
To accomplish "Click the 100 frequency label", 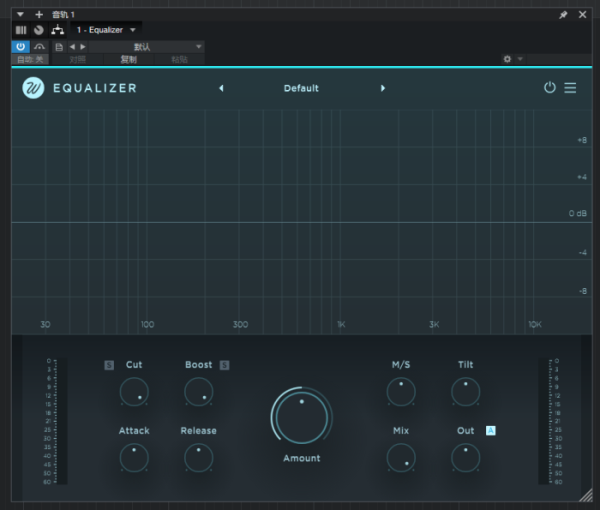I will [x=147, y=324].
